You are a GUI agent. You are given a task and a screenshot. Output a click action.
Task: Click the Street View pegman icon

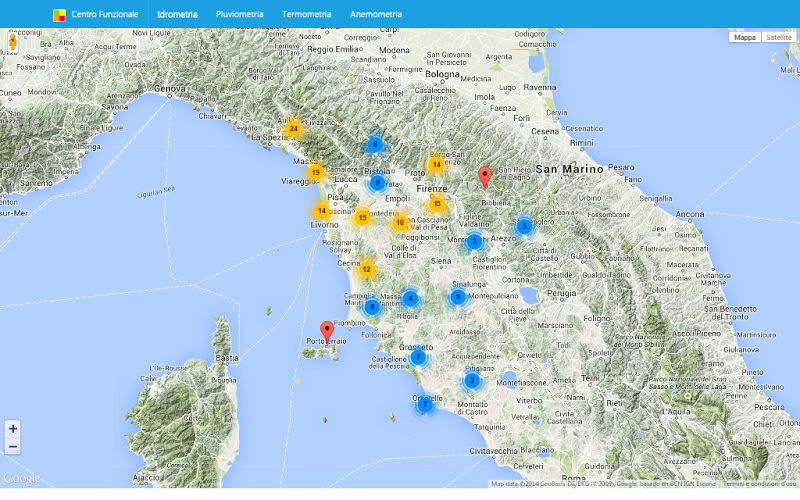click(x=13, y=43)
